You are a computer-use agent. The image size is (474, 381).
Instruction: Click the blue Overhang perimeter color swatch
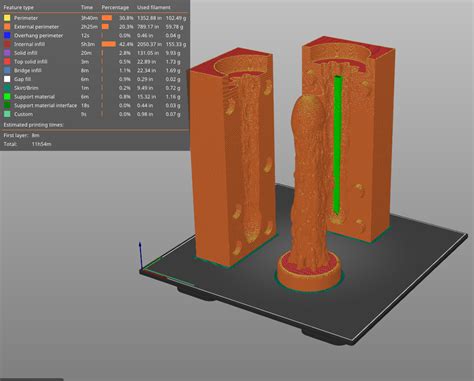7,35
